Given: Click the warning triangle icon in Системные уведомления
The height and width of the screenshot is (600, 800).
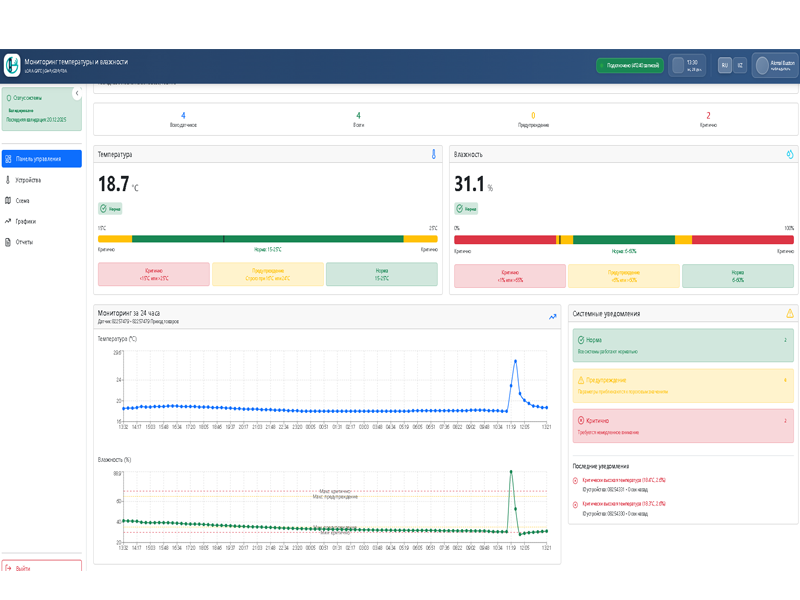Looking at the screenshot, I should [790, 313].
